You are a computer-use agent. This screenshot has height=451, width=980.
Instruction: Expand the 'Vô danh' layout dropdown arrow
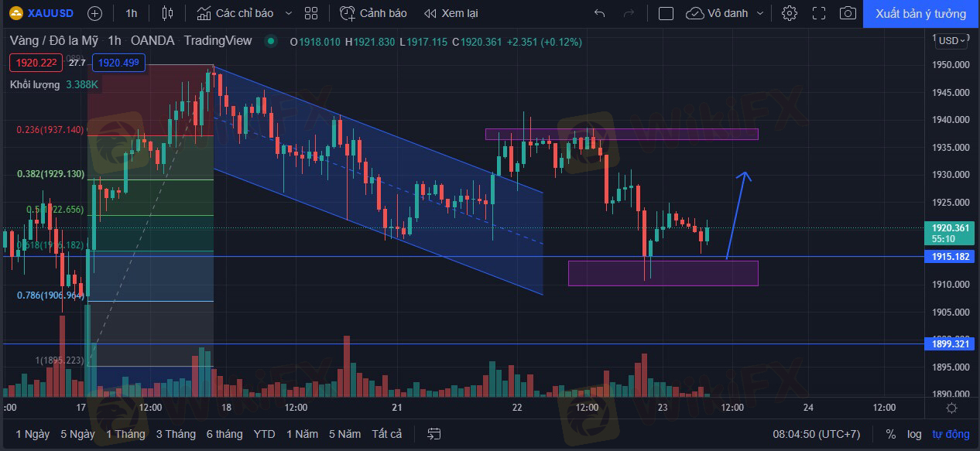point(759,13)
